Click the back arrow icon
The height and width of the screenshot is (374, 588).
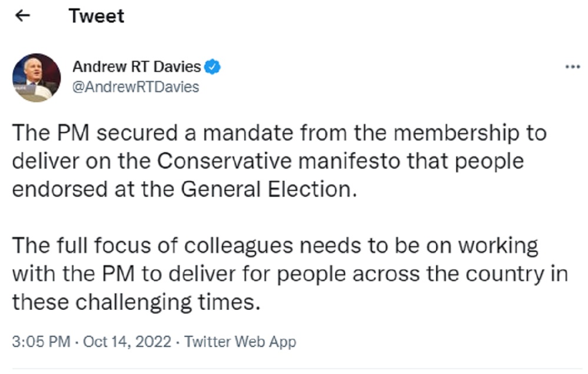pyautogui.click(x=23, y=16)
